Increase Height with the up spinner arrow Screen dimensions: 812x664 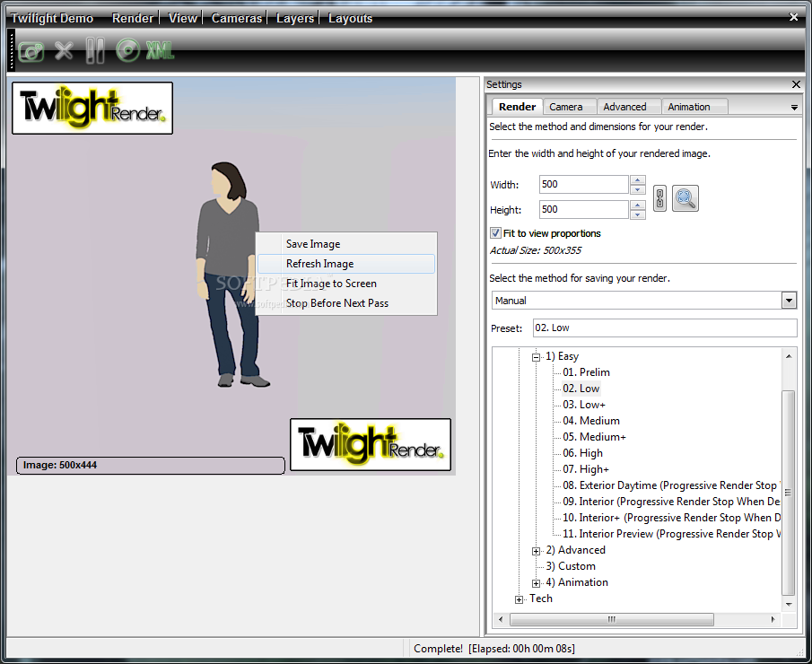[x=637, y=205]
